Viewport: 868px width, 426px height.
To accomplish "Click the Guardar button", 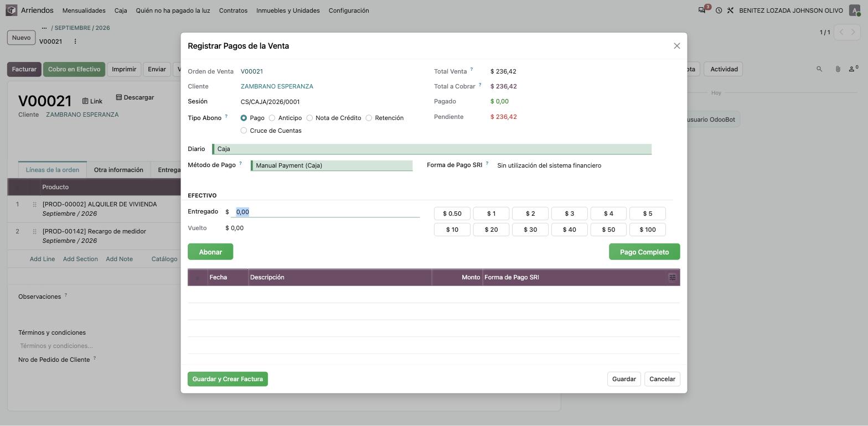I will click(624, 379).
